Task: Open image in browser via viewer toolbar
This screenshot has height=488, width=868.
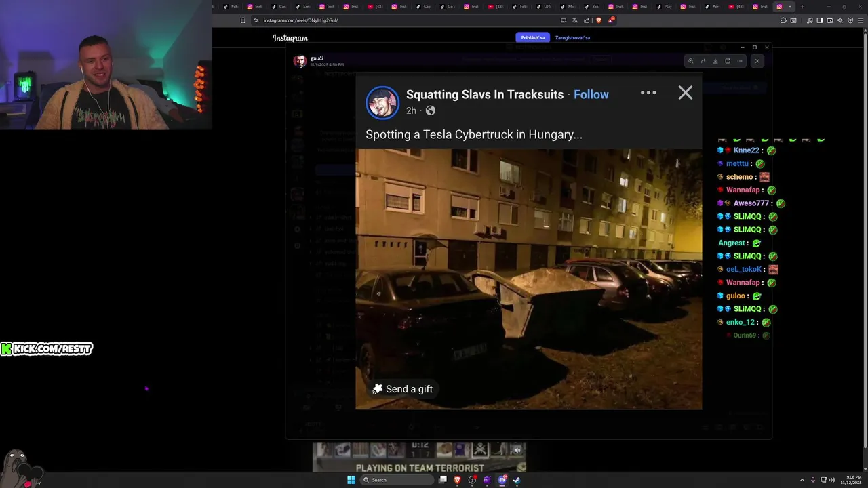Action: click(728, 61)
